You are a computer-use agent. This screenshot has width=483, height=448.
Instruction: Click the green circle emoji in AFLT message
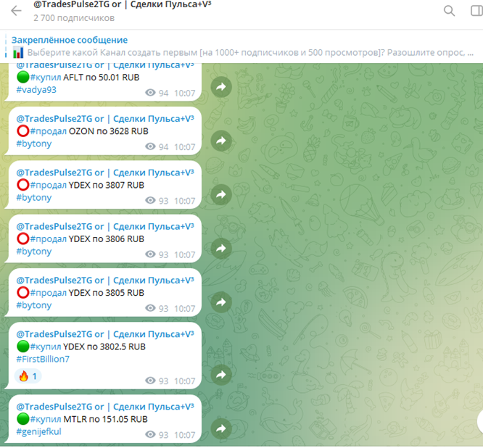22,77
